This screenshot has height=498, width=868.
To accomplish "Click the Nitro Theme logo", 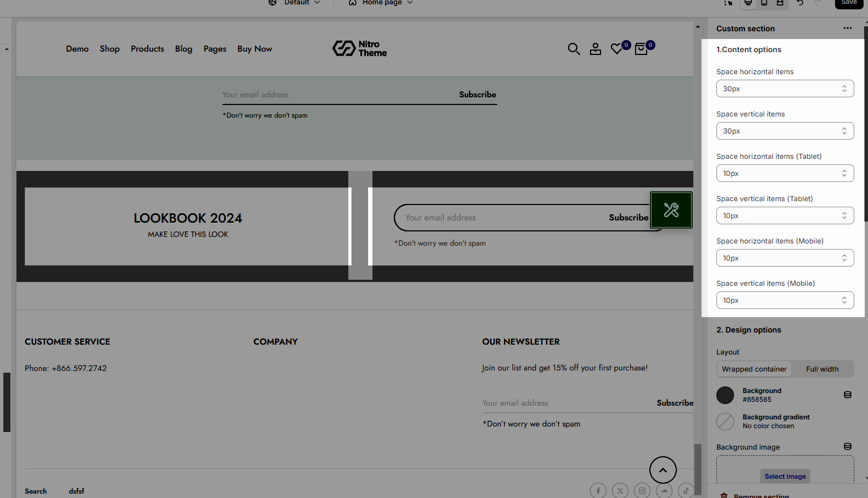I will coord(360,48).
